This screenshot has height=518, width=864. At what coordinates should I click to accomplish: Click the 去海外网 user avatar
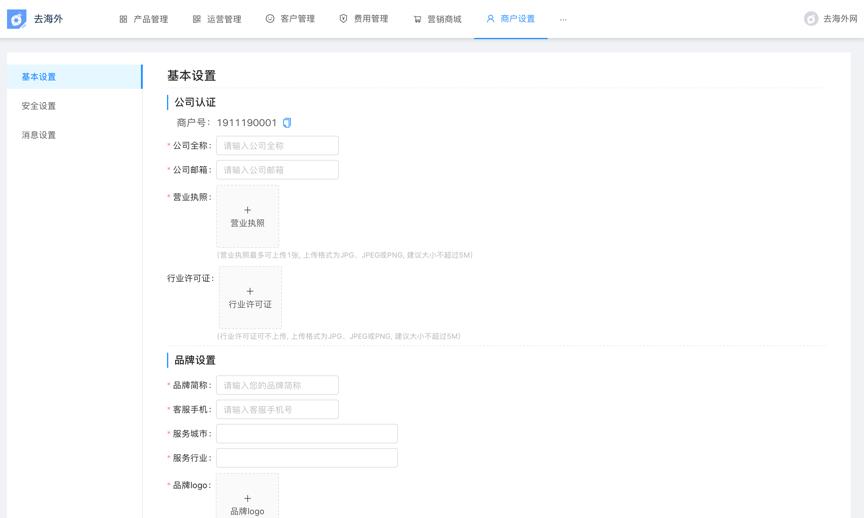click(x=811, y=19)
